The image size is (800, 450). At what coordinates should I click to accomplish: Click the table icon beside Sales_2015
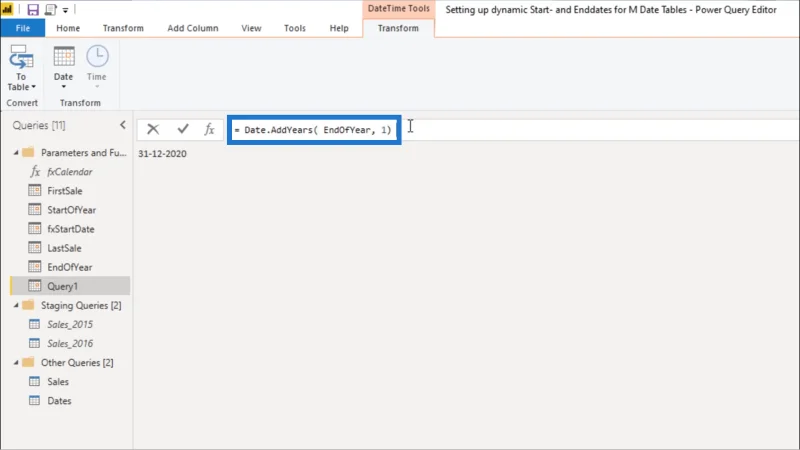tap(35, 324)
